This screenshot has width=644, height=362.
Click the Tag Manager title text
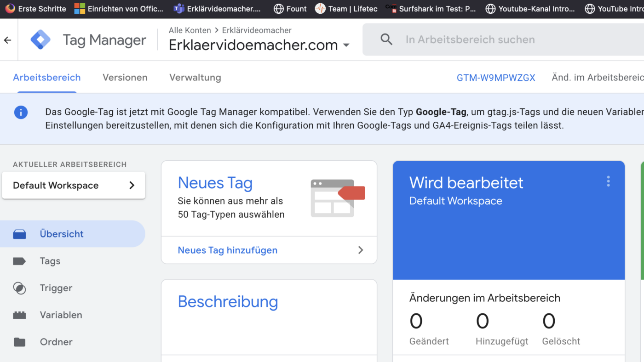104,40
